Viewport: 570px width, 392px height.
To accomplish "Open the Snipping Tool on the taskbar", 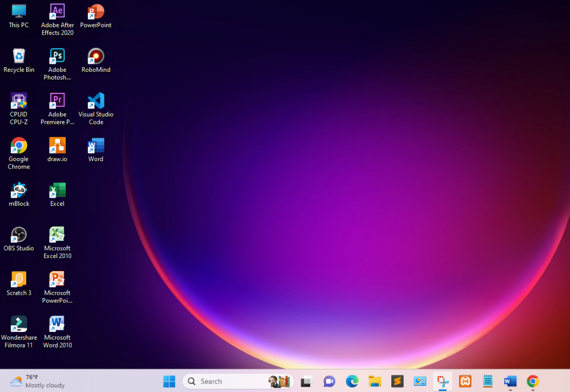I will point(443,381).
